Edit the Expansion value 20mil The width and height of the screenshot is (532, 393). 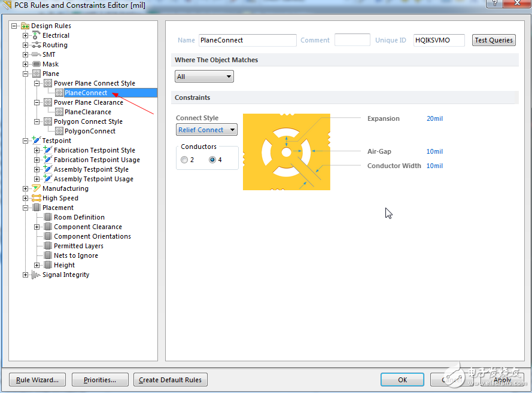[x=434, y=118]
